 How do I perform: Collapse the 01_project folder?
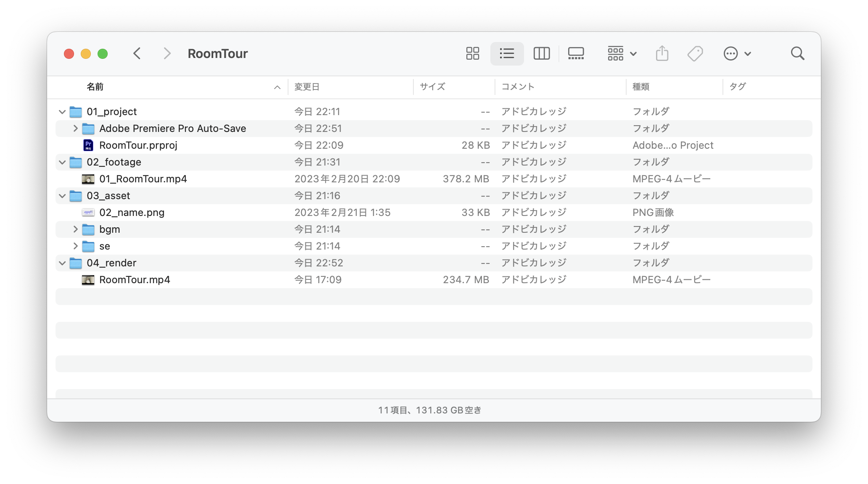coord(62,112)
